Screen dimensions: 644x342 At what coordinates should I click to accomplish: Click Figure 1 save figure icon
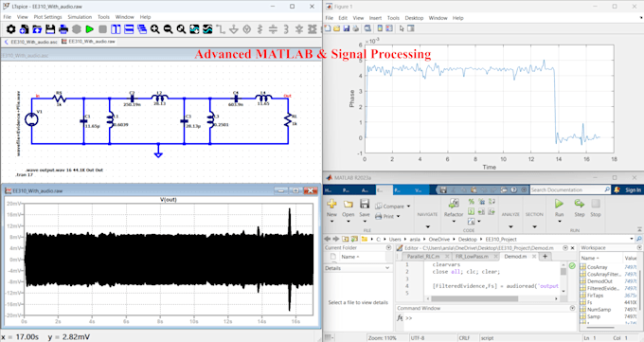point(347,28)
